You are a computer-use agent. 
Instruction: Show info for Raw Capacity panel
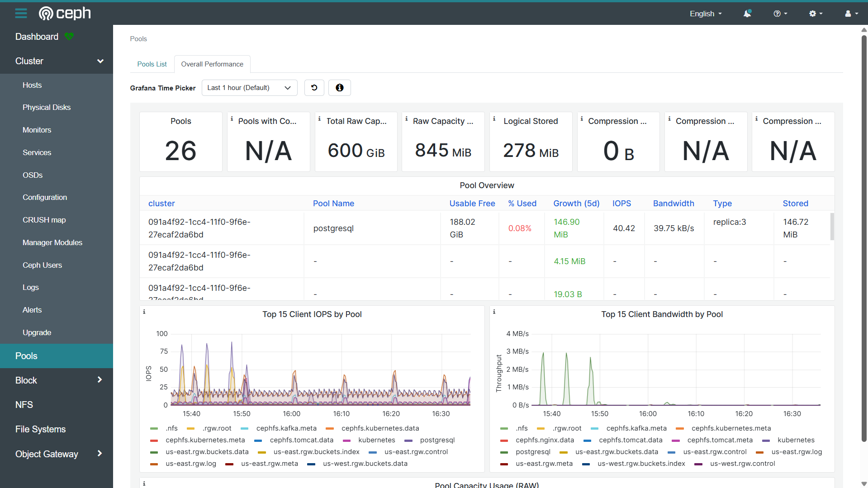(407, 119)
